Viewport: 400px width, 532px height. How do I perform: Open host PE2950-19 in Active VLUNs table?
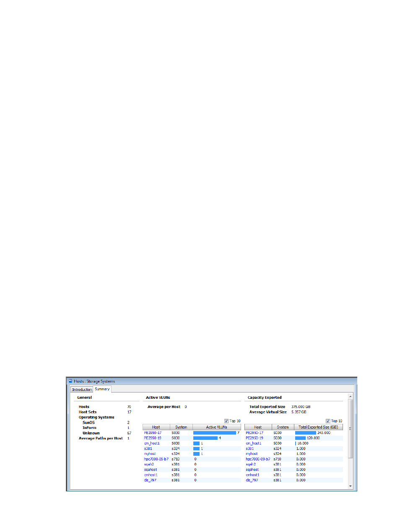coord(153,438)
